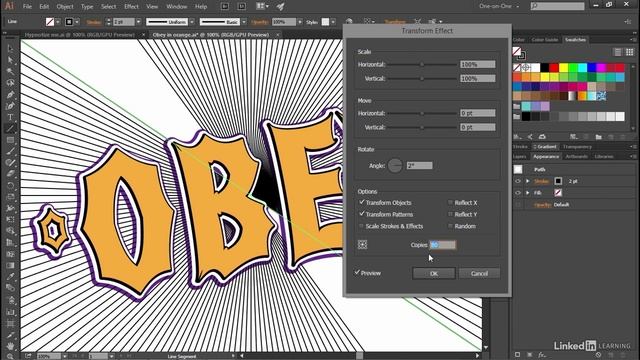Click the Copies input field
The width and height of the screenshot is (640, 360).
point(443,245)
